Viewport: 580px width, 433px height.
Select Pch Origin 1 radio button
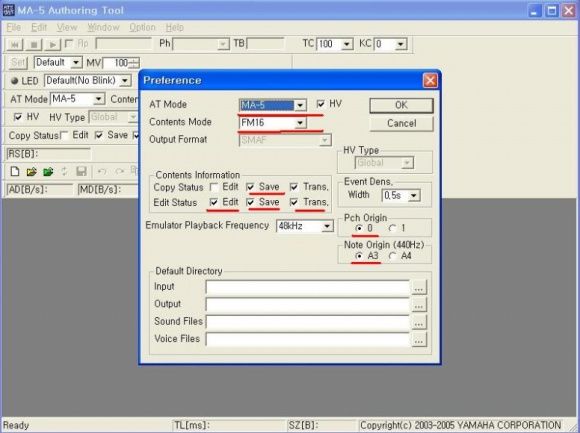coord(392,229)
